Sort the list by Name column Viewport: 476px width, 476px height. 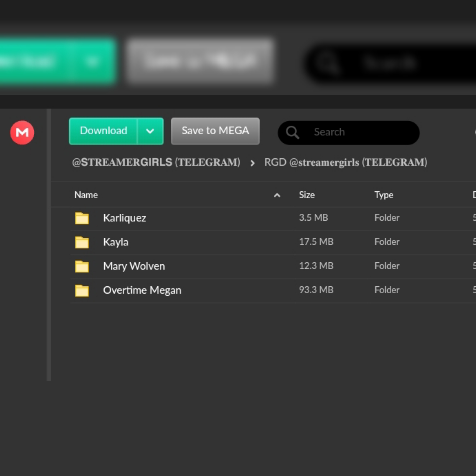86,195
